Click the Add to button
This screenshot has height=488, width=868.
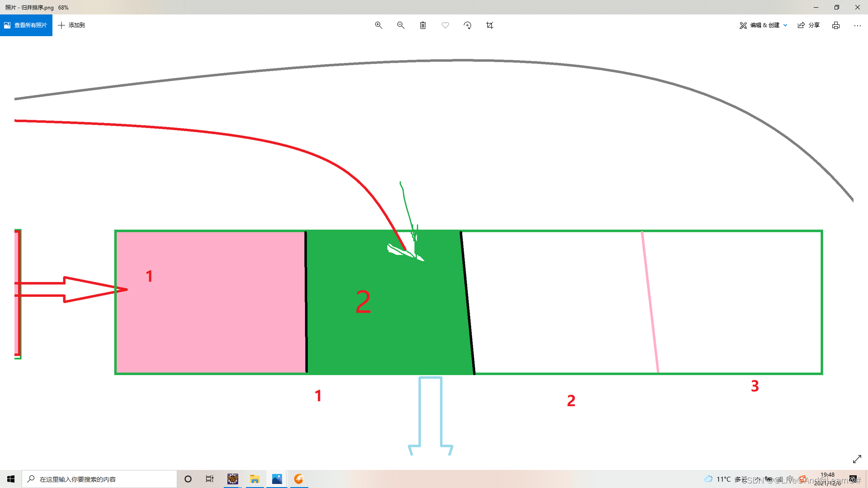click(x=71, y=25)
